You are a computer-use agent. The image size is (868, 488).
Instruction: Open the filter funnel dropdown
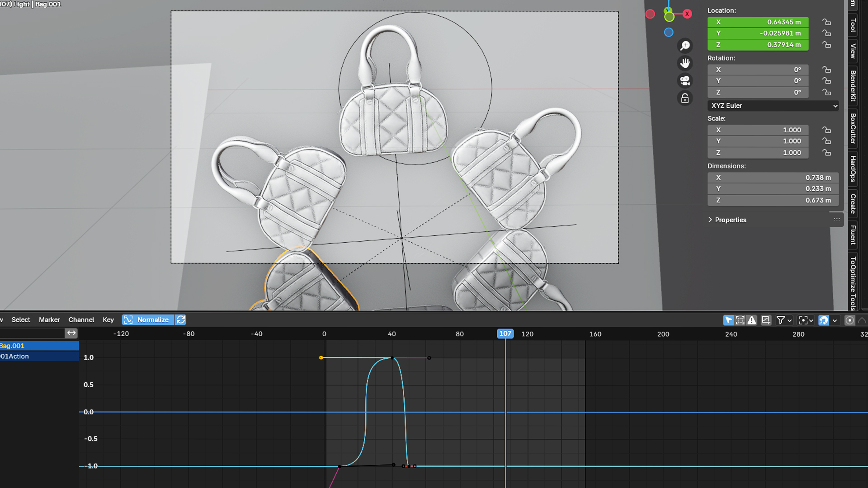[x=783, y=320]
